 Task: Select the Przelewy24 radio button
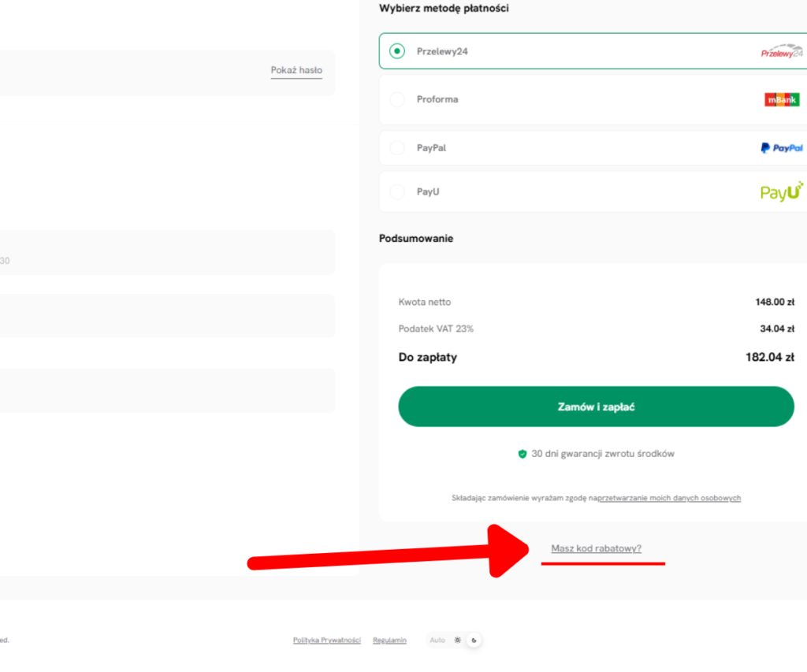click(x=397, y=51)
